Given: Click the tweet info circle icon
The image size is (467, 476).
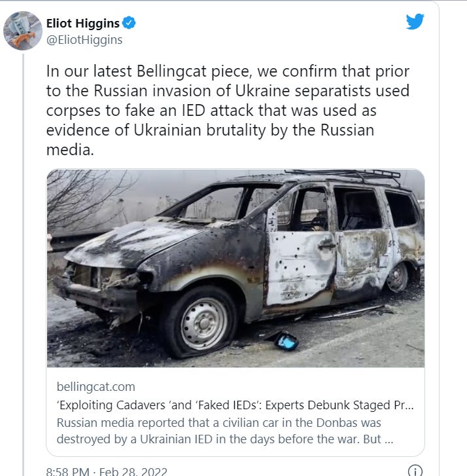Looking at the screenshot, I should click(x=415, y=470).
